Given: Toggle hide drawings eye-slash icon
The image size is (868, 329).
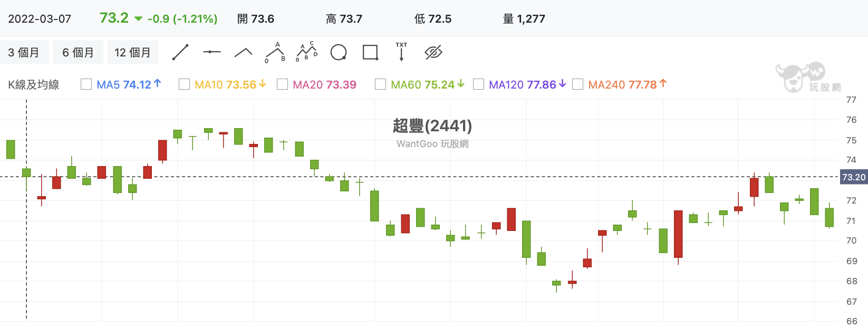Looking at the screenshot, I should click(x=433, y=52).
